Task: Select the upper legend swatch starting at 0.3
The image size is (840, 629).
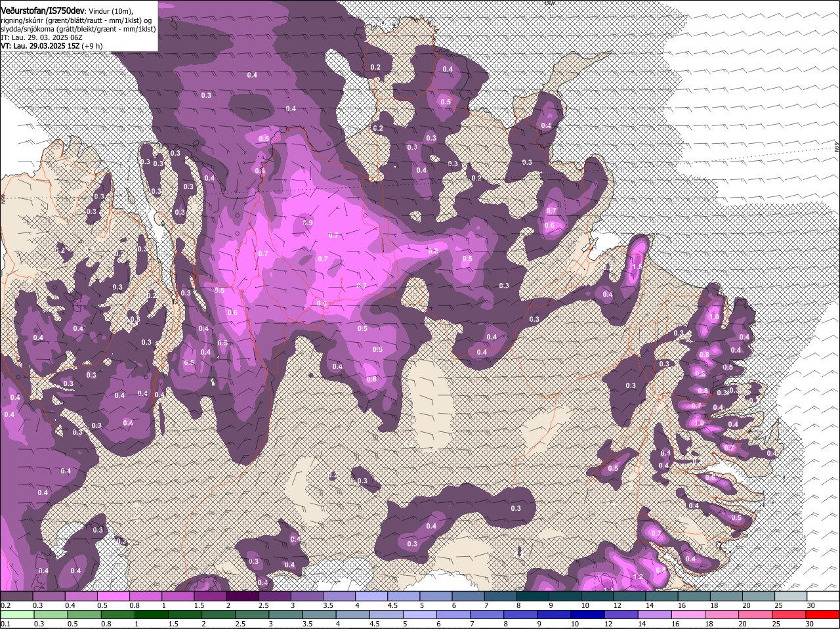Action: pos(49,596)
